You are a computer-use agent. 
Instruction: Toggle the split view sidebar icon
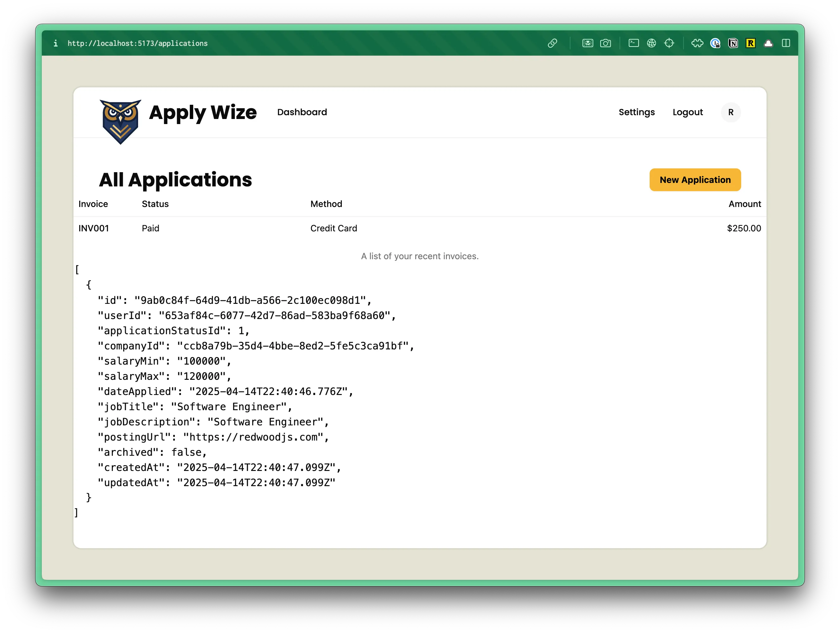point(786,43)
